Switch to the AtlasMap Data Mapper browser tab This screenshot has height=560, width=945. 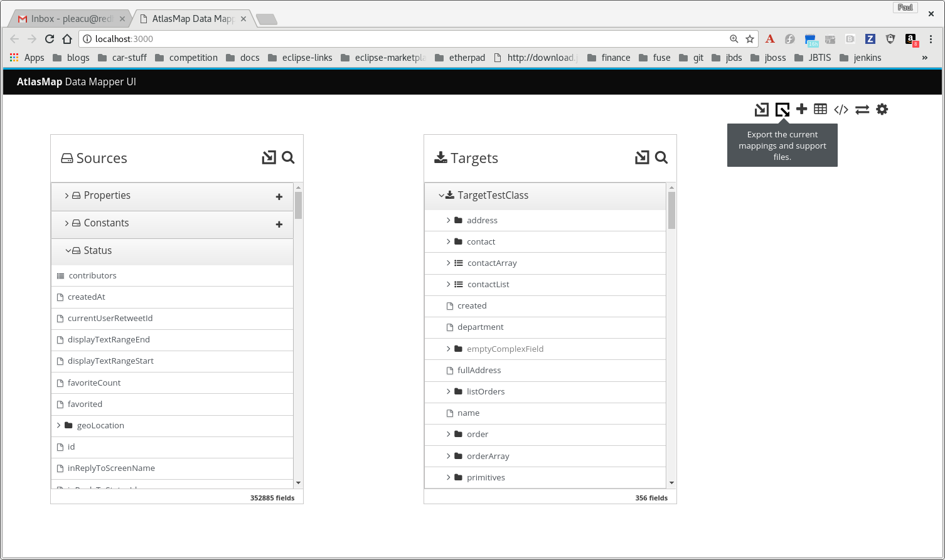(188, 18)
